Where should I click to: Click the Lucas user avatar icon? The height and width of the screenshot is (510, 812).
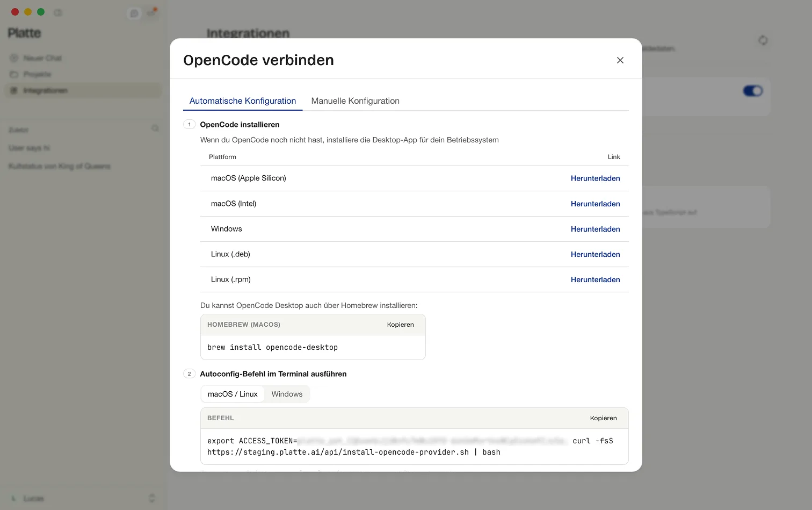click(x=14, y=498)
